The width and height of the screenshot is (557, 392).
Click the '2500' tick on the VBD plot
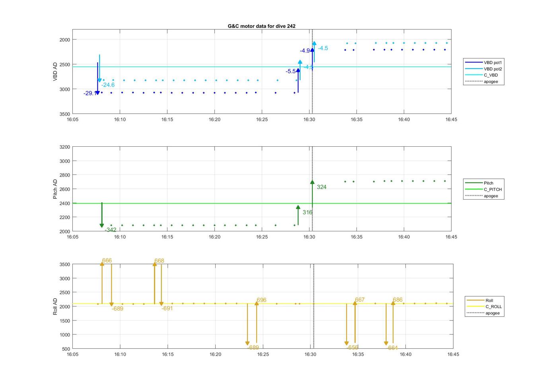coord(65,64)
